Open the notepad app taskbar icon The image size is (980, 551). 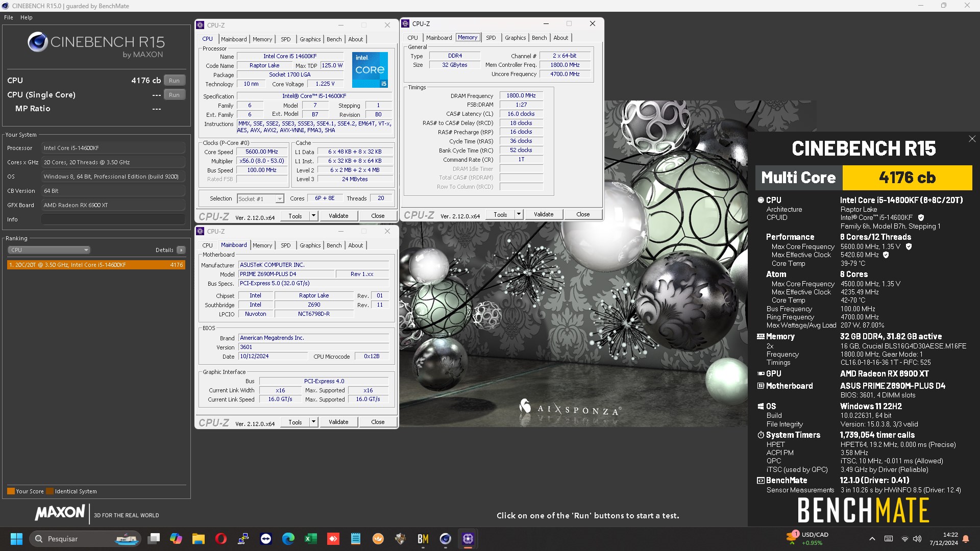tap(356, 539)
